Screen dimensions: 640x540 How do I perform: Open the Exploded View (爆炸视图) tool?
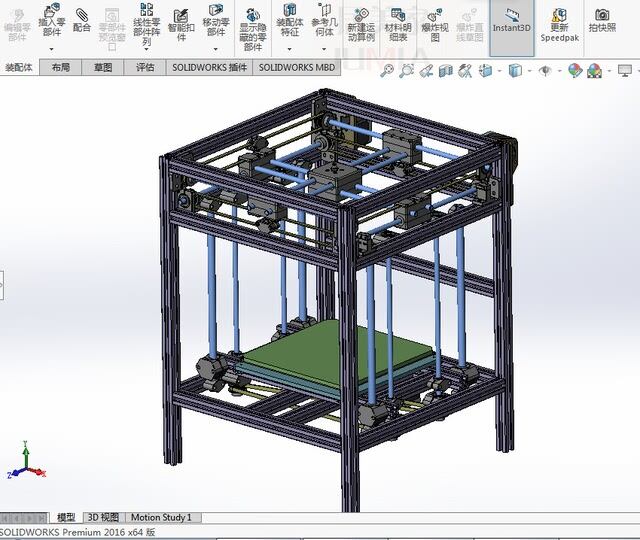[434, 22]
